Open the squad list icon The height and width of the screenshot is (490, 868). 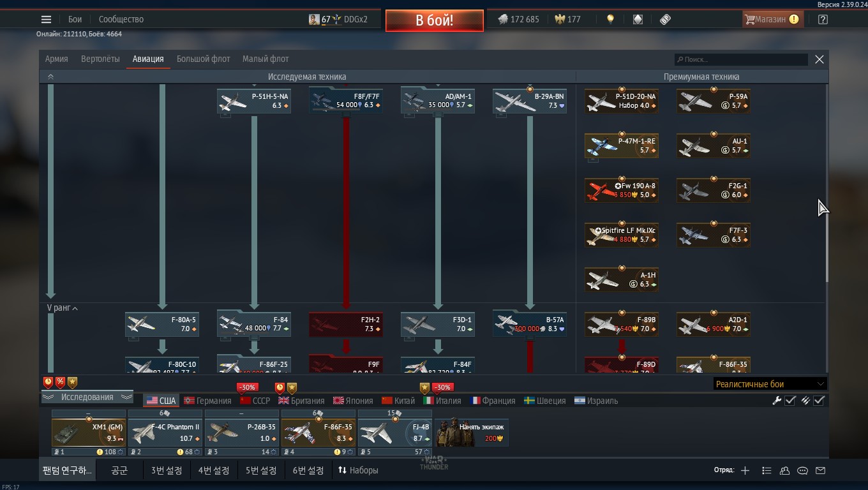tap(767, 470)
